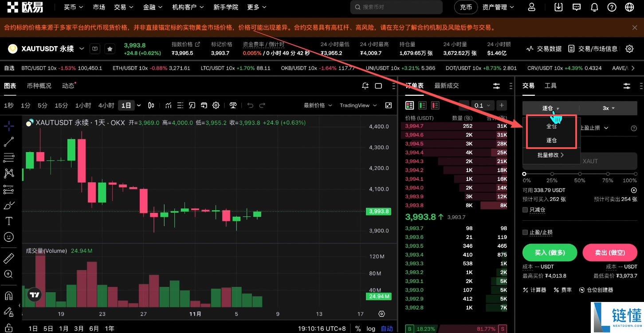Change chart layout with the rectangle icon

pos(378,86)
